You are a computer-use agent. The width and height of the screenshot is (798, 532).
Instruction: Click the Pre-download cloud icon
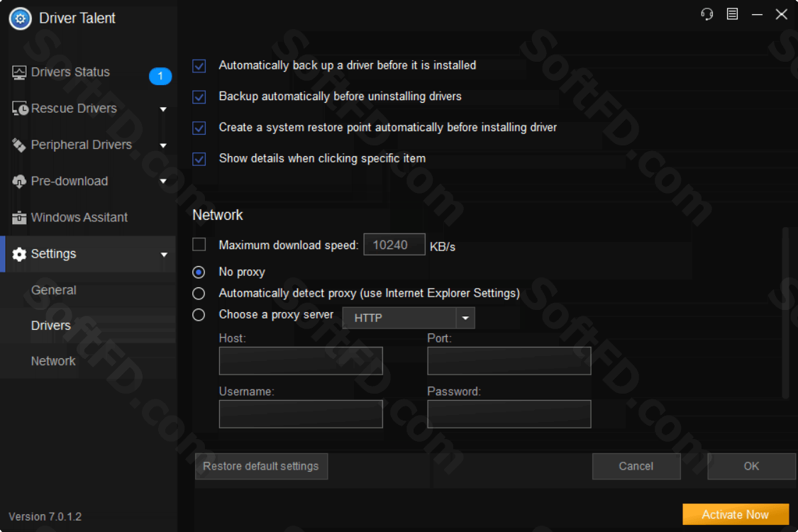tap(19, 182)
